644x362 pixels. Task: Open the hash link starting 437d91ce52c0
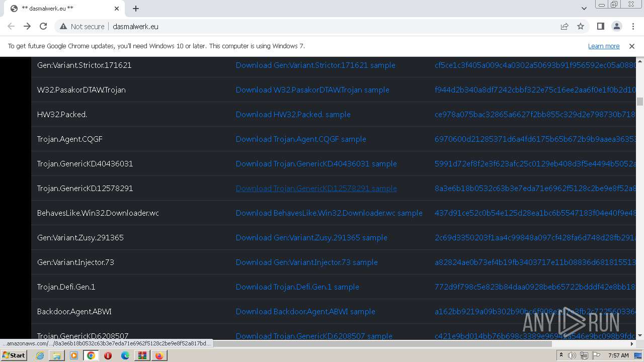pyautogui.click(x=535, y=213)
